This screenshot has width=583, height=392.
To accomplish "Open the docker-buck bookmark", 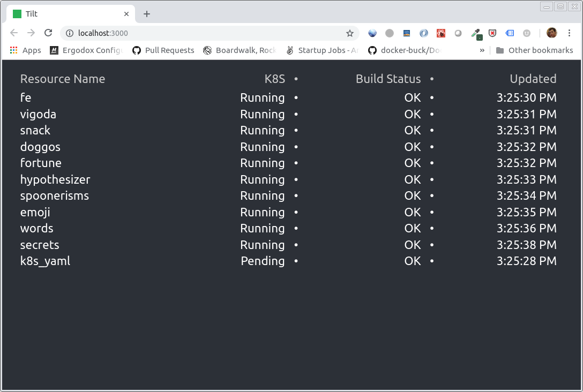I will tap(405, 50).
